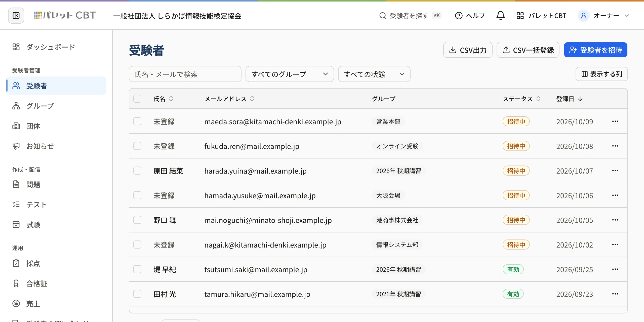Open the すべてのグループ dropdown
The image size is (644, 322).
click(290, 74)
